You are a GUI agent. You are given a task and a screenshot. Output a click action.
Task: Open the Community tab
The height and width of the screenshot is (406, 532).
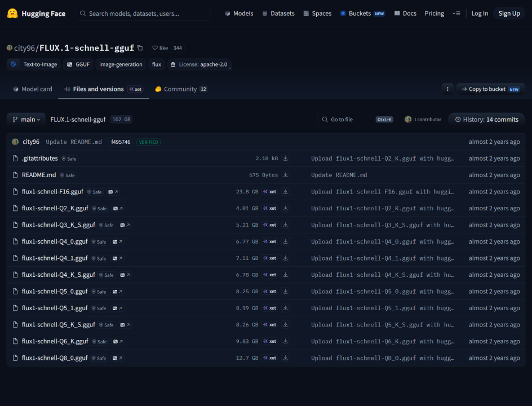[181, 89]
